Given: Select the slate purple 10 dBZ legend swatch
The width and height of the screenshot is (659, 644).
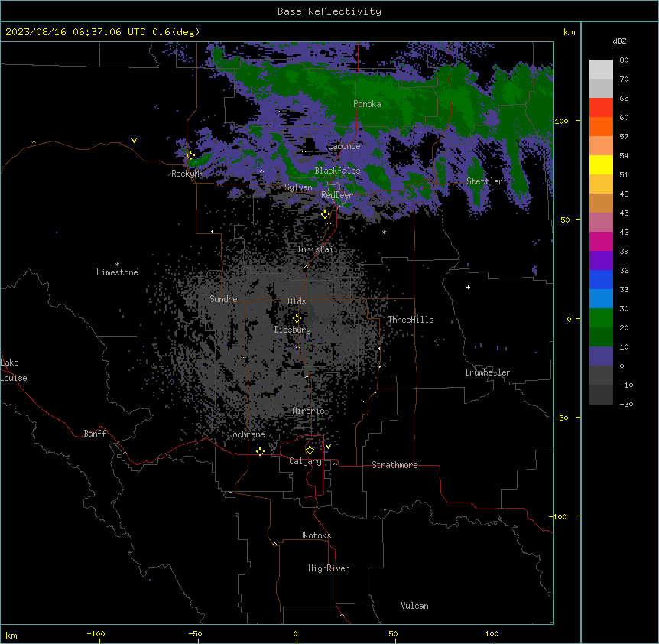Looking at the screenshot, I should pyautogui.click(x=601, y=356).
